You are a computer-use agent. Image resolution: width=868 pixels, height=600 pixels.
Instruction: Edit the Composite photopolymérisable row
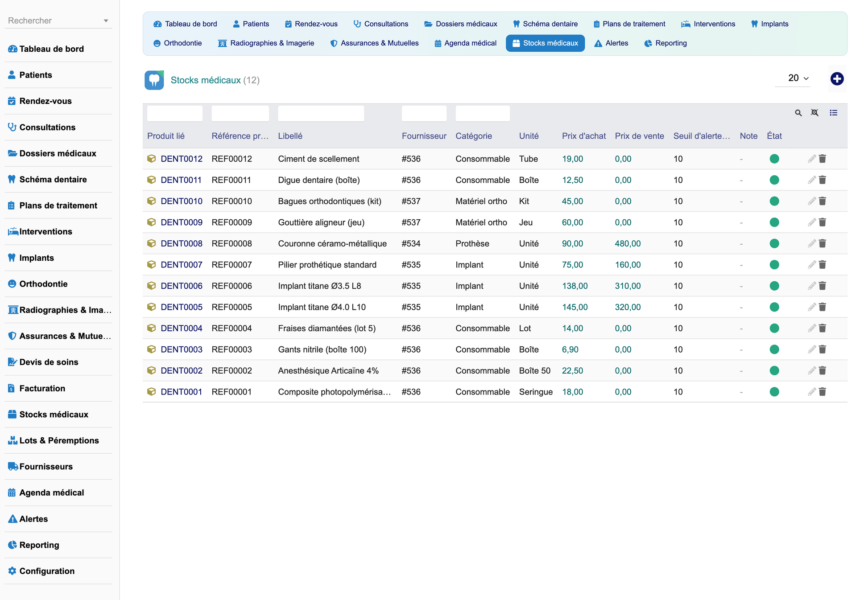811,392
